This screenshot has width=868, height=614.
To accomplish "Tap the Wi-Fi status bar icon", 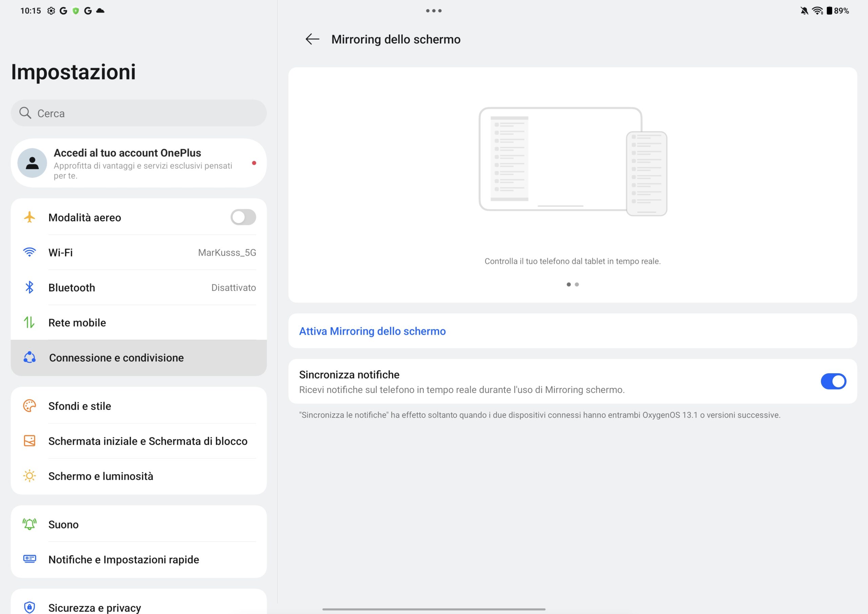I will [x=817, y=11].
